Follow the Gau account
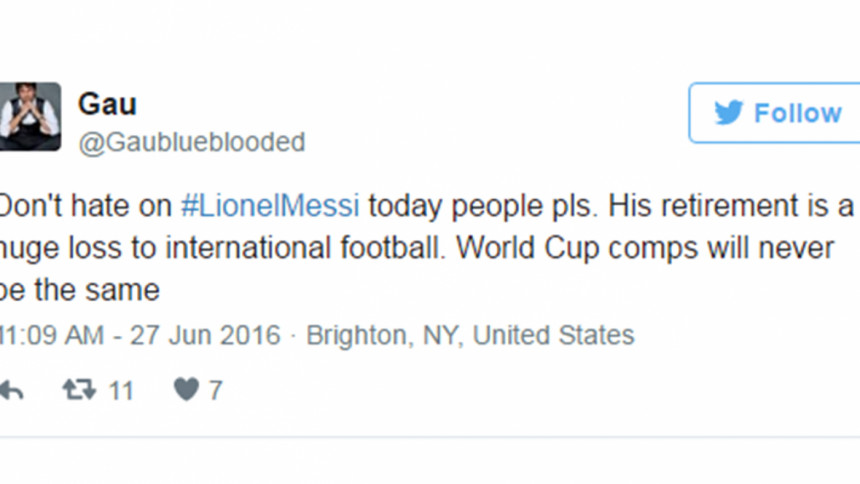860x484 pixels. 774,113
